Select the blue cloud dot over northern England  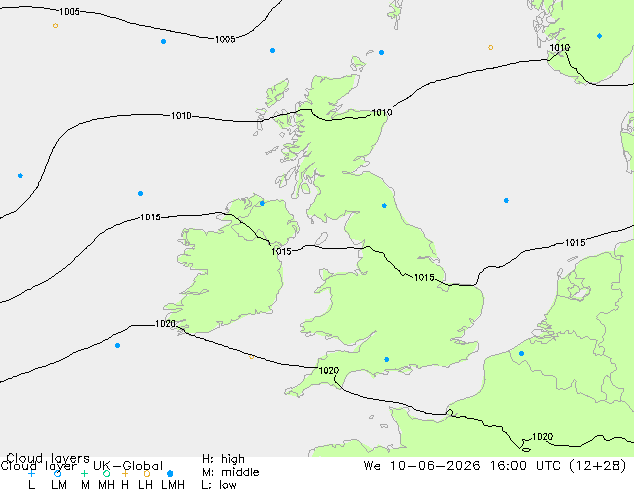coord(384,206)
